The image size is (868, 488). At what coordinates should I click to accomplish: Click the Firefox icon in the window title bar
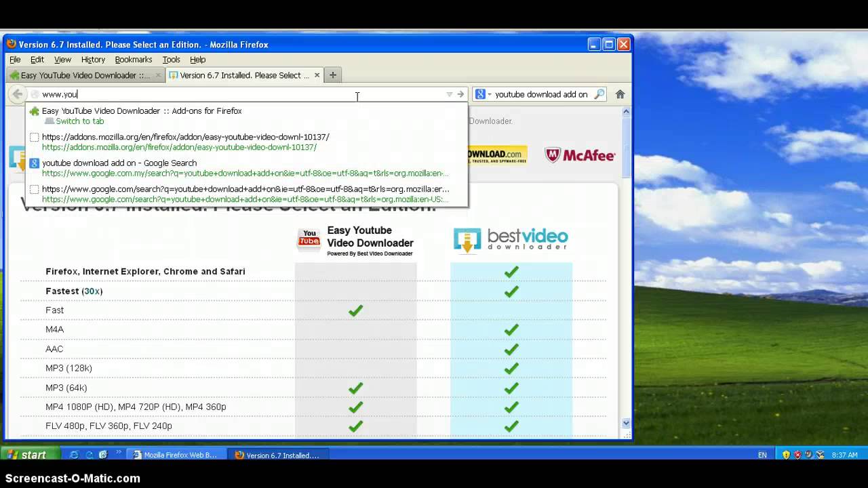click(x=11, y=45)
